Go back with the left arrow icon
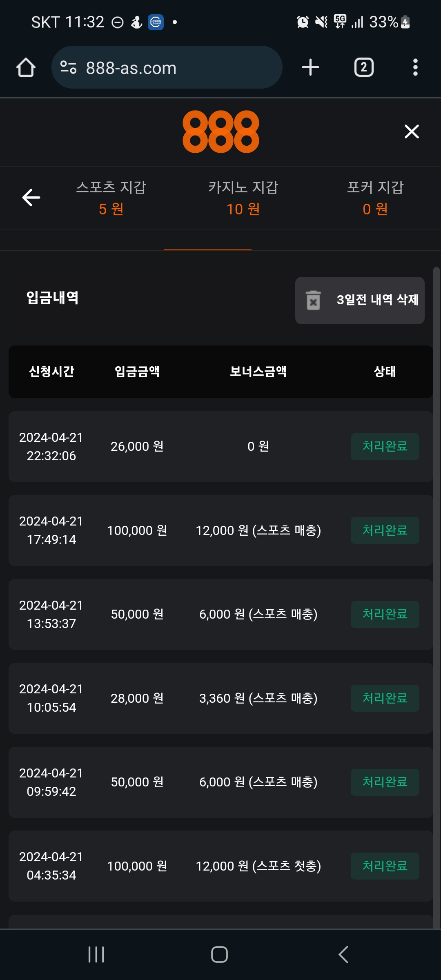 pos(31,198)
